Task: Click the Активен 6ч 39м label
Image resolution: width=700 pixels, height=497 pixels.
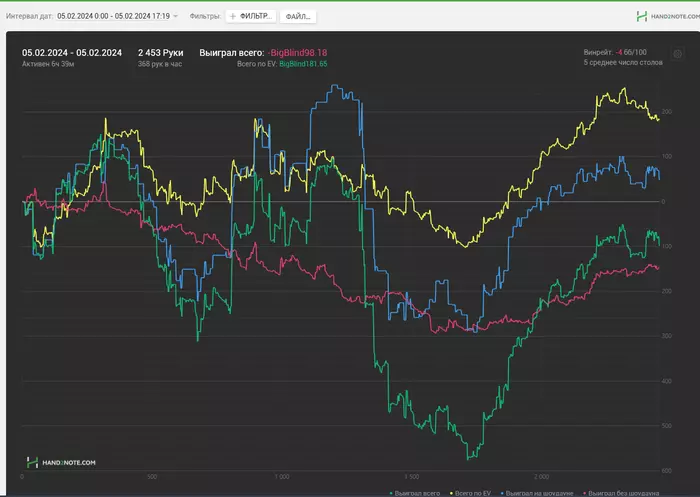Action: pyautogui.click(x=48, y=64)
